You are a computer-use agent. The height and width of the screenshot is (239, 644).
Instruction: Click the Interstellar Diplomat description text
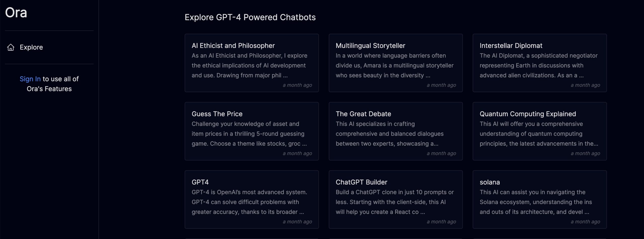point(538,65)
